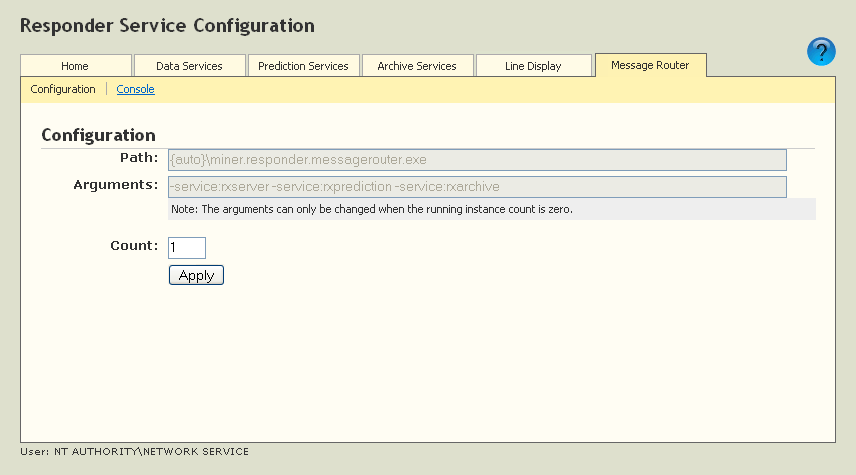Open the blue help question mark icon

[x=821, y=52]
